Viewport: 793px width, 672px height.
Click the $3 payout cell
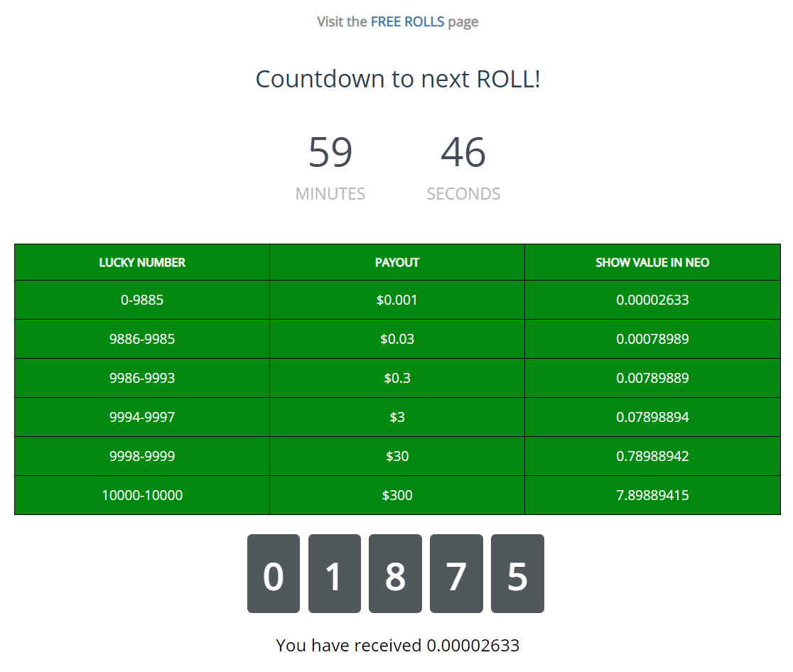(397, 417)
